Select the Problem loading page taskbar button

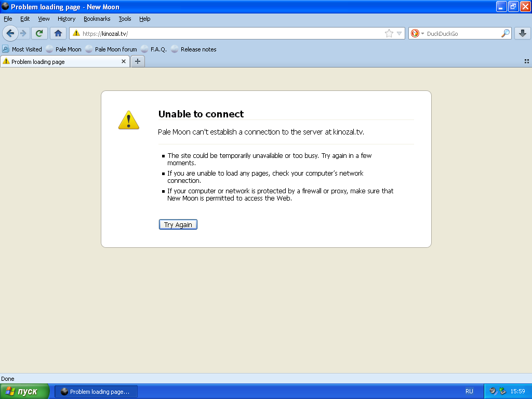[x=96, y=392]
